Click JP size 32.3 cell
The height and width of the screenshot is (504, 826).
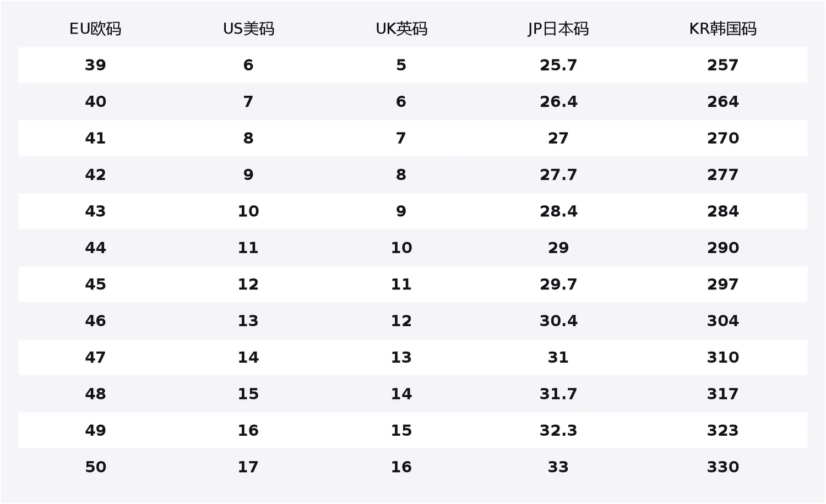click(558, 430)
